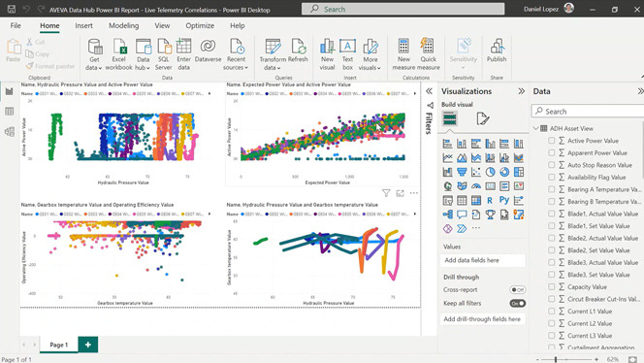Open the File menu
The image size is (644, 363).
16,25
